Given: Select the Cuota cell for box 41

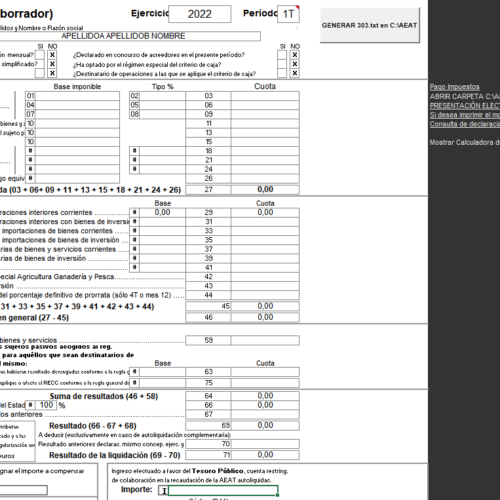Looking at the screenshot, I should coord(265,267).
